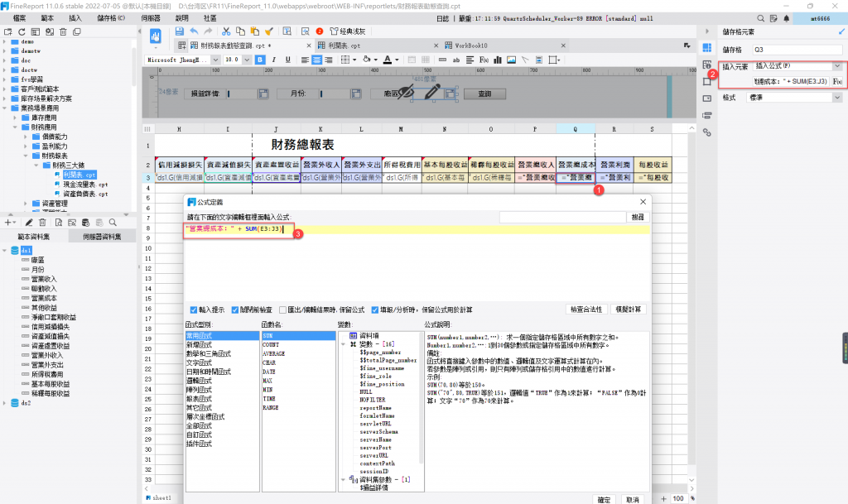Click the undo arrow icon
Screen dimensions: 848x504
(194, 32)
